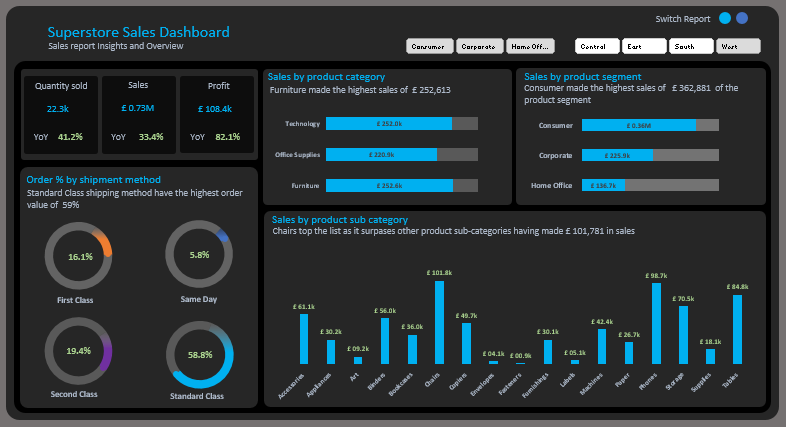This screenshot has width=786, height=427.
Task: Select the YoY 33.4% figure
Action: click(x=151, y=137)
